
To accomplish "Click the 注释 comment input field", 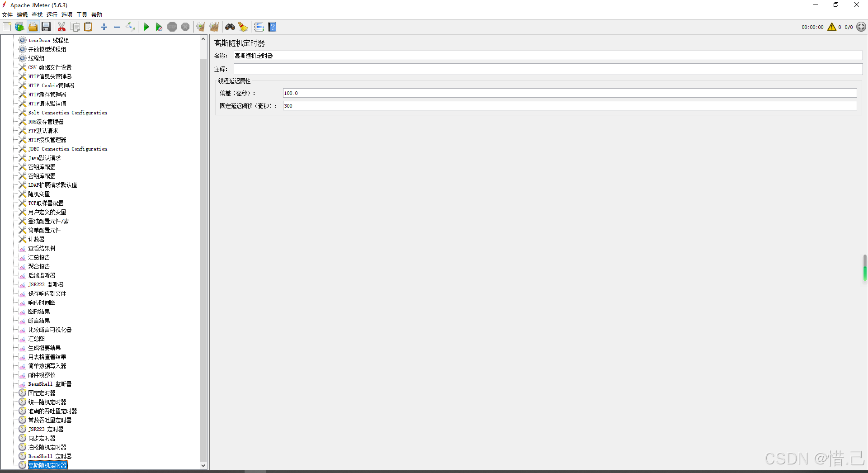I will coord(548,69).
